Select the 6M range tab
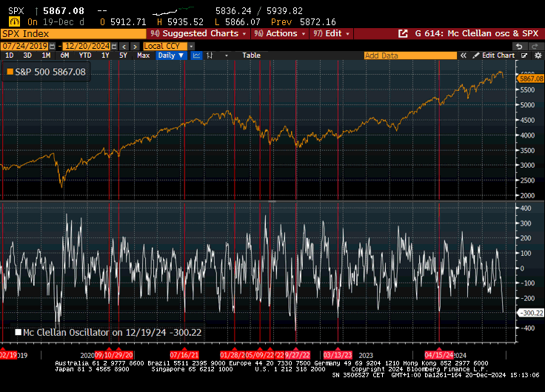This screenshot has height=392, width=545. (x=64, y=55)
